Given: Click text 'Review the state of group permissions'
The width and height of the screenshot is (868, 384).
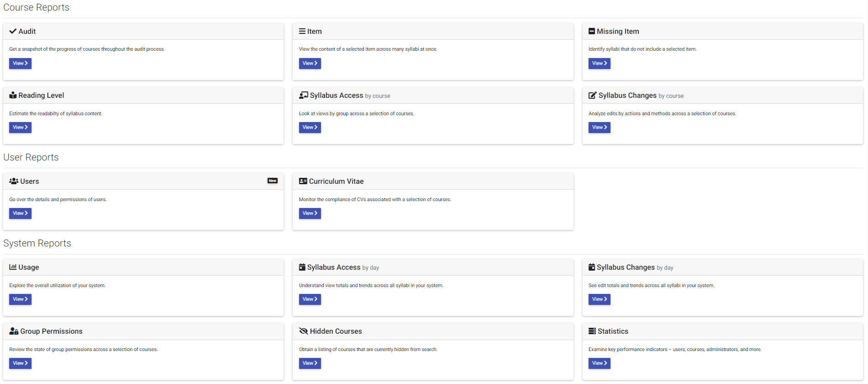Looking at the screenshot, I should coord(50,350).
